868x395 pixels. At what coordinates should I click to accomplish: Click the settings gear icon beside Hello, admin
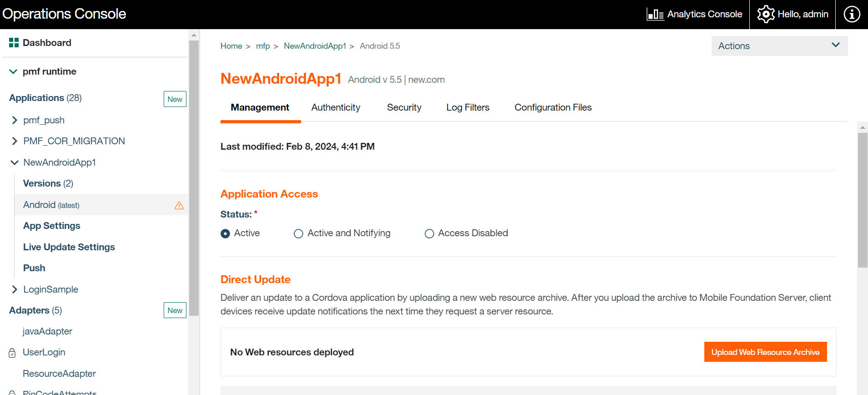pos(766,14)
